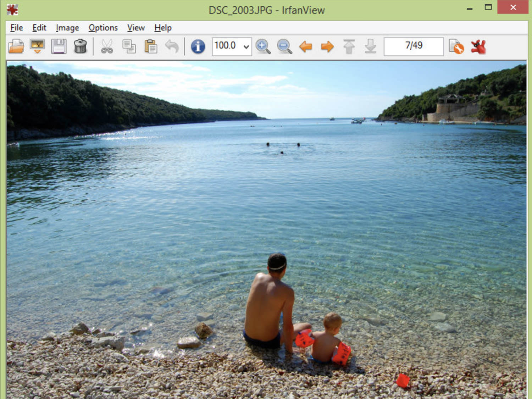Show image information with the blue info icon
532x399 pixels.
[x=198, y=46]
